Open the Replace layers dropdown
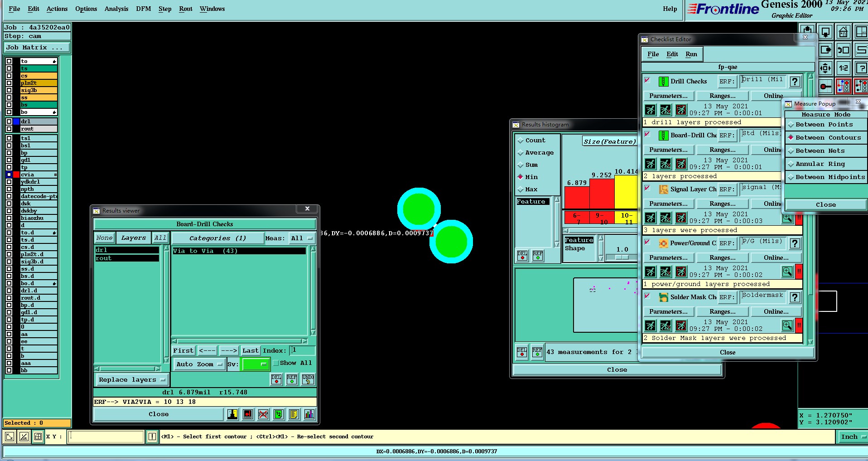Image resolution: width=868 pixels, height=461 pixels. point(132,379)
